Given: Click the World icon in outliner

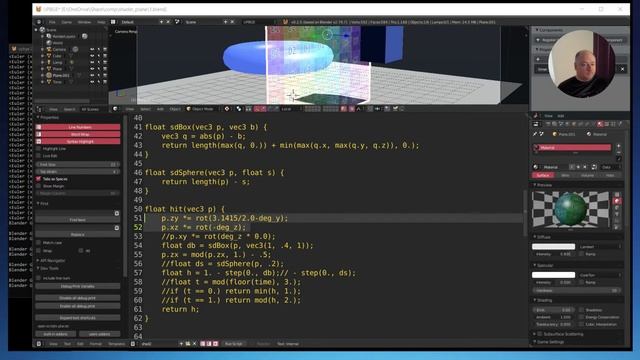Looking at the screenshot, I should click(49, 43).
